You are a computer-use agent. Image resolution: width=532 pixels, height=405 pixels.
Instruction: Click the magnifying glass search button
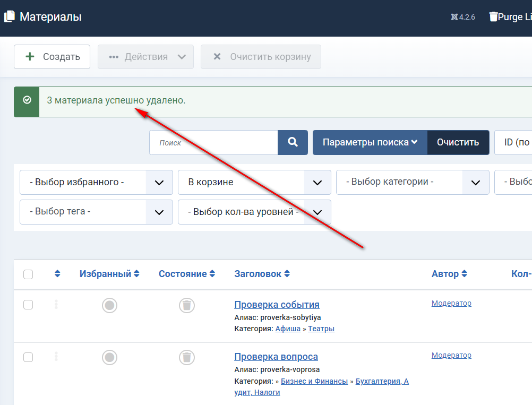click(x=293, y=142)
